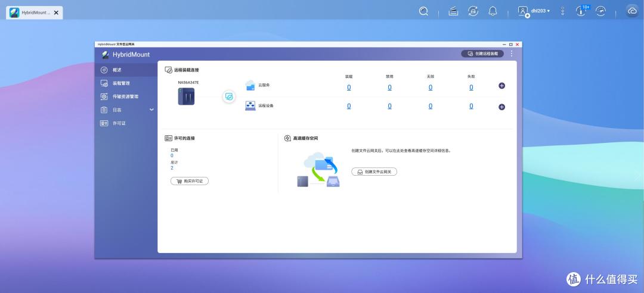Click the 已用 value 0
Screen dimensions: 644x293
[x=172, y=155]
